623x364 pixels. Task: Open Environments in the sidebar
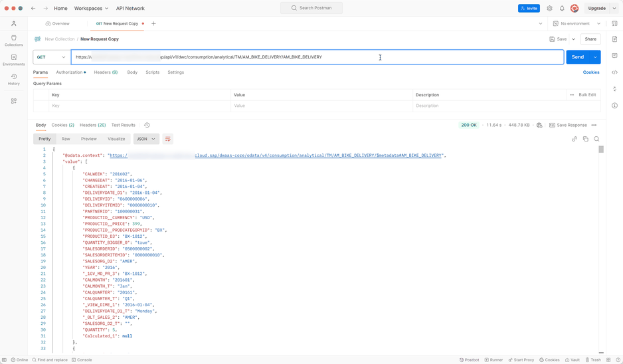pyautogui.click(x=13, y=60)
